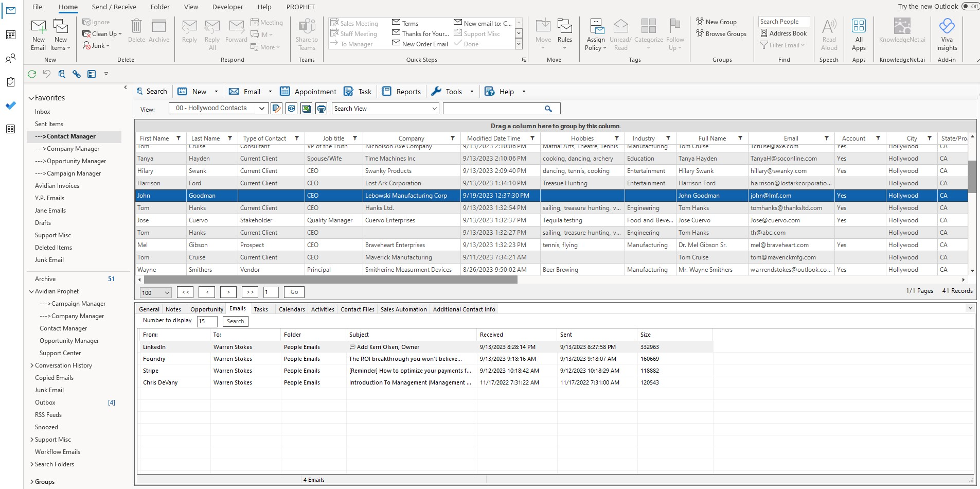Switch to the Opportunity tab
Image resolution: width=980 pixels, height=489 pixels.
pyautogui.click(x=207, y=309)
